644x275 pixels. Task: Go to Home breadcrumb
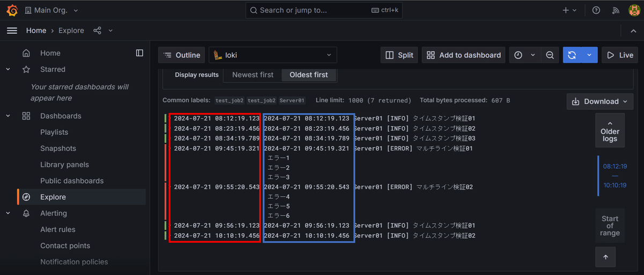pos(36,31)
